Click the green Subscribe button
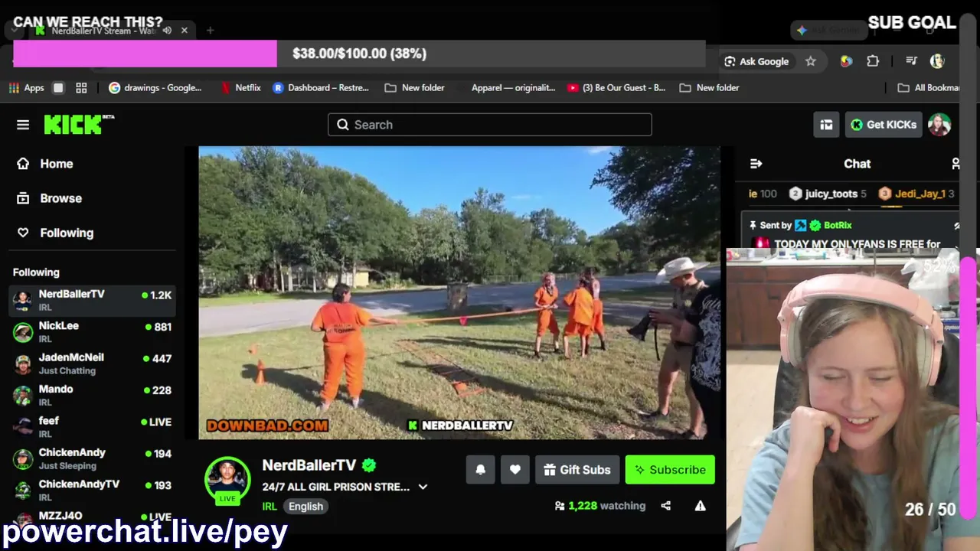This screenshot has width=980, height=551. click(x=670, y=470)
